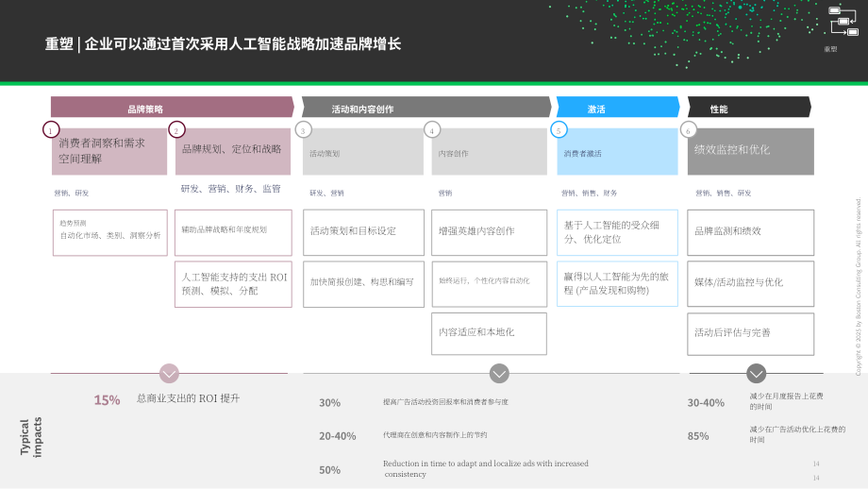This screenshot has width=868, height=489.
Task: Select the 品牌策略 arrow header
Action: pyautogui.click(x=172, y=107)
